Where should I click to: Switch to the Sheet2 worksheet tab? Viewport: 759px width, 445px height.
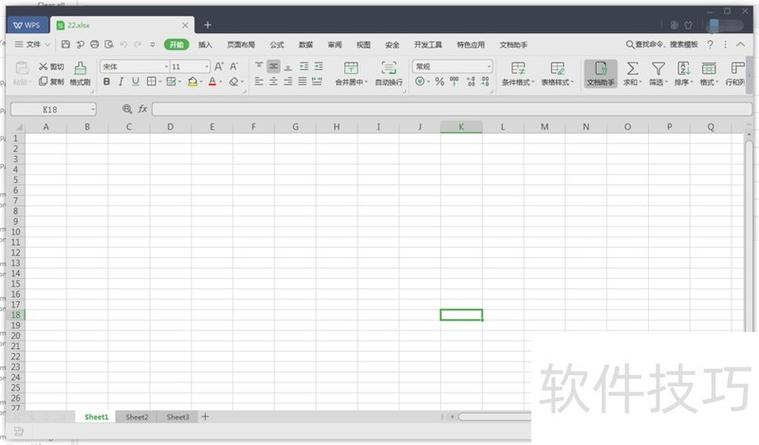(137, 417)
